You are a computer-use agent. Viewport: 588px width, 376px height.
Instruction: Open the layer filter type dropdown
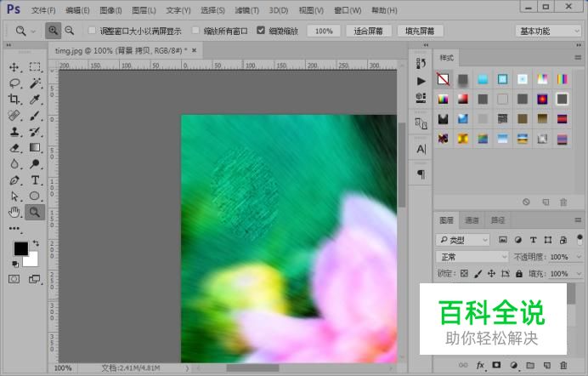click(463, 240)
